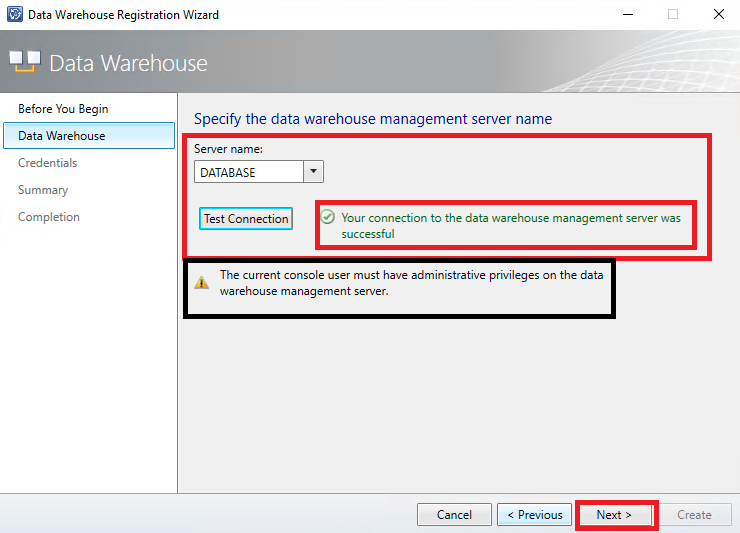This screenshot has height=533, width=740.
Task: Select the Completion step
Action: click(x=49, y=217)
